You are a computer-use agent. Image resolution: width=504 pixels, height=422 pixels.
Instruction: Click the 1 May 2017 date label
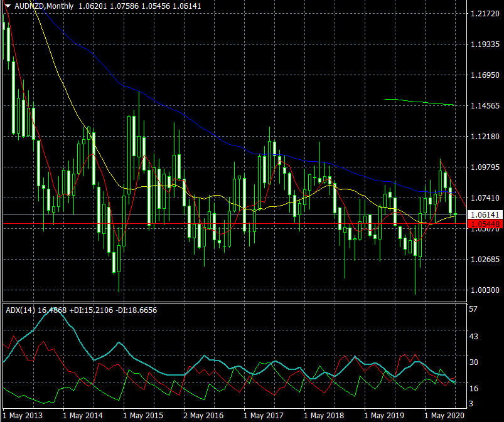pyautogui.click(x=264, y=416)
